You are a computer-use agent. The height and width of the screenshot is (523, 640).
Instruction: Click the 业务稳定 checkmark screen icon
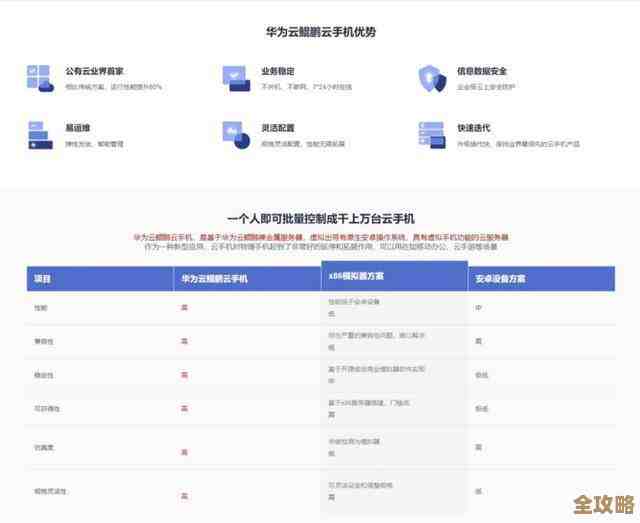pyautogui.click(x=236, y=78)
